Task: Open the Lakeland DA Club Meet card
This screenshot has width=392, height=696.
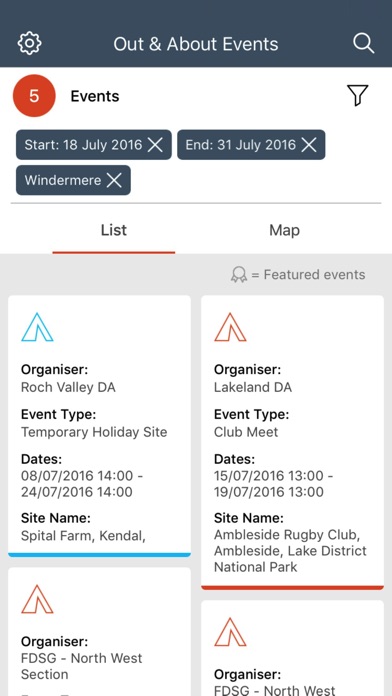Action: click(x=292, y=442)
